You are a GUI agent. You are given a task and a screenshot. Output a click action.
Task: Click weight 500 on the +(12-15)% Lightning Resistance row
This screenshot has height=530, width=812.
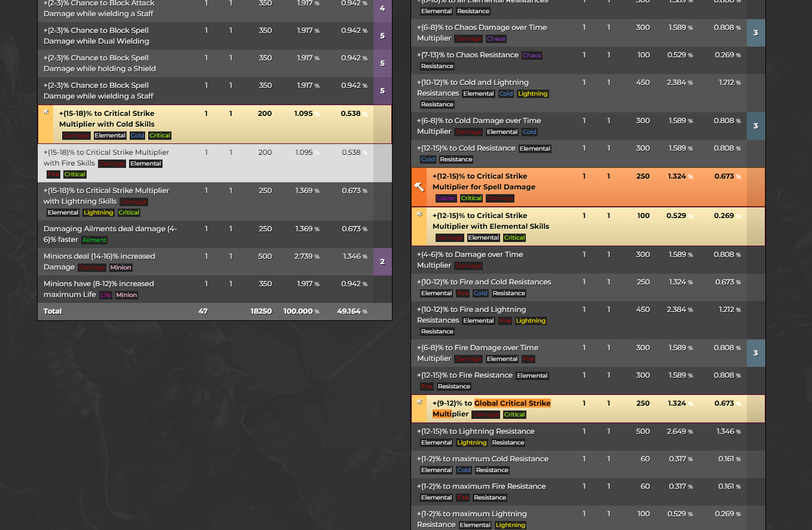tap(643, 431)
